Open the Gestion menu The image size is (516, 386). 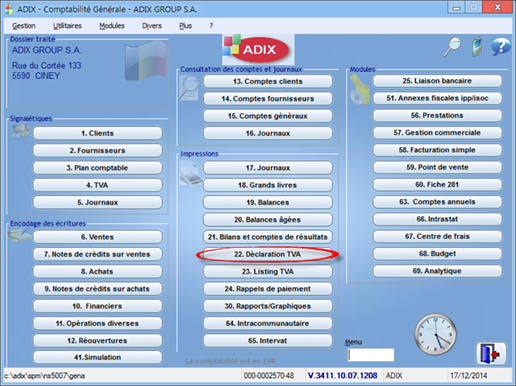point(24,26)
